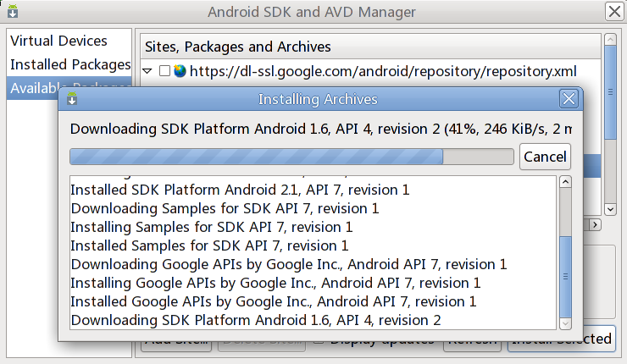This screenshot has width=627, height=364.
Task: Click the Installing Archives dialog Android icon
Action: [x=72, y=98]
